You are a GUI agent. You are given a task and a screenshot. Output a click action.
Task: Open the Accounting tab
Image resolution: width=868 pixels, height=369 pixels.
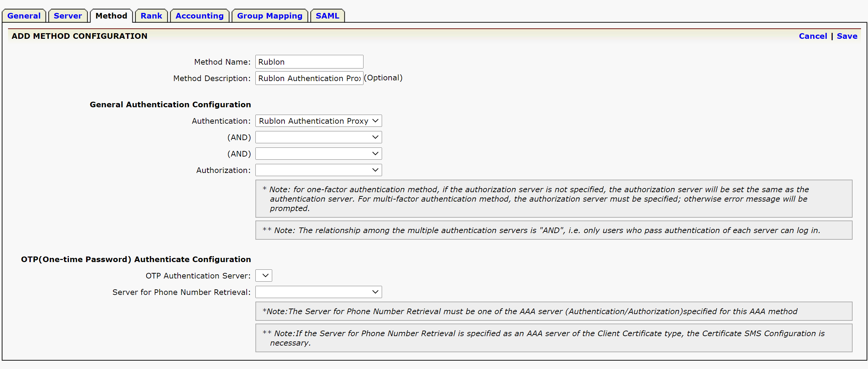tap(199, 16)
